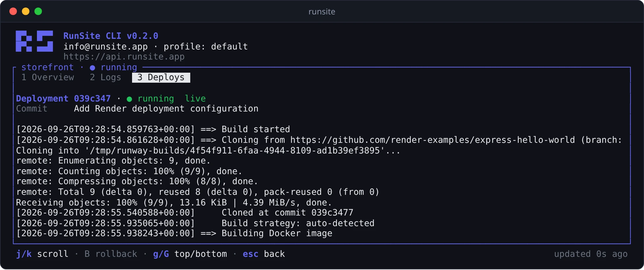644x270 pixels.
Task: Click the RunSite CLI v0.2.0 heading
Action: [111, 36]
